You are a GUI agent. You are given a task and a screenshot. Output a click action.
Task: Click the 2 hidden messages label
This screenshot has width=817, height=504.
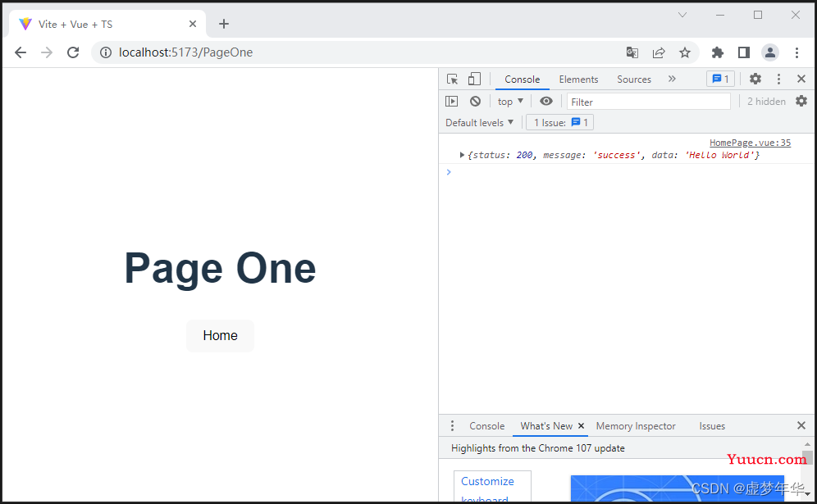[766, 102]
